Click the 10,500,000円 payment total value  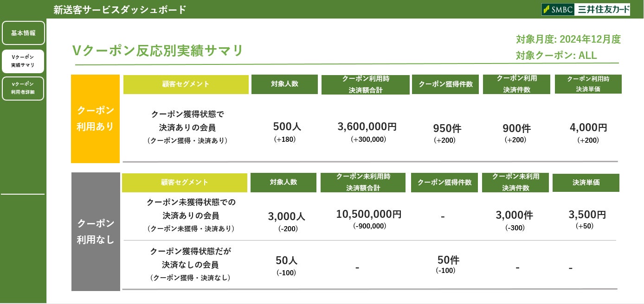tap(369, 215)
